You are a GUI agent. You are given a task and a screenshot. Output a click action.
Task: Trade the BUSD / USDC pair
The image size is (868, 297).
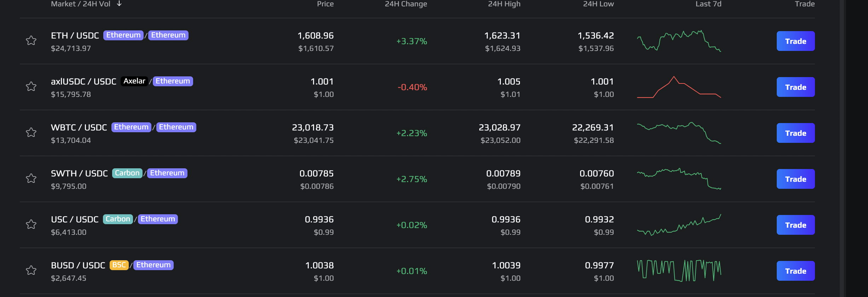point(795,271)
